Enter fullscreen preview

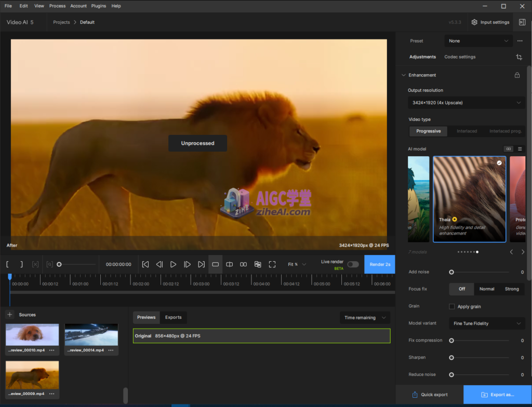(x=272, y=264)
